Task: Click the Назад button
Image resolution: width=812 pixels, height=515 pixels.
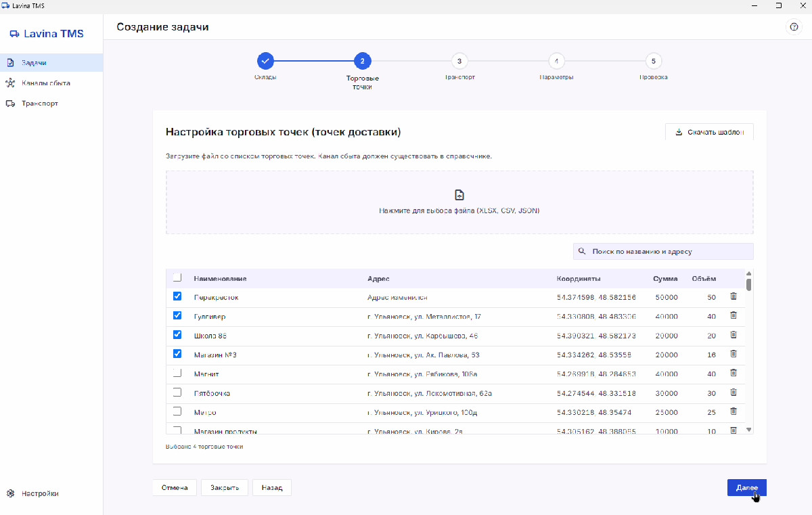Action: (272, 487)
